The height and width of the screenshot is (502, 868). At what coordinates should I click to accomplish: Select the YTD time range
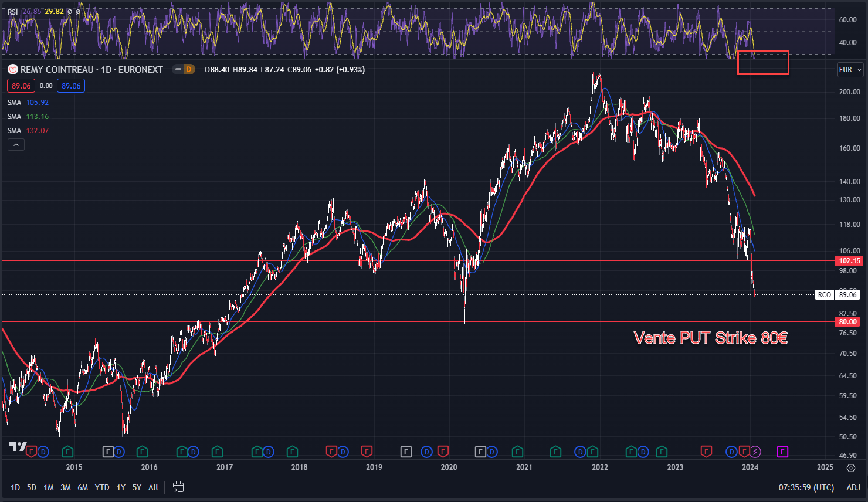click(102, 487)
